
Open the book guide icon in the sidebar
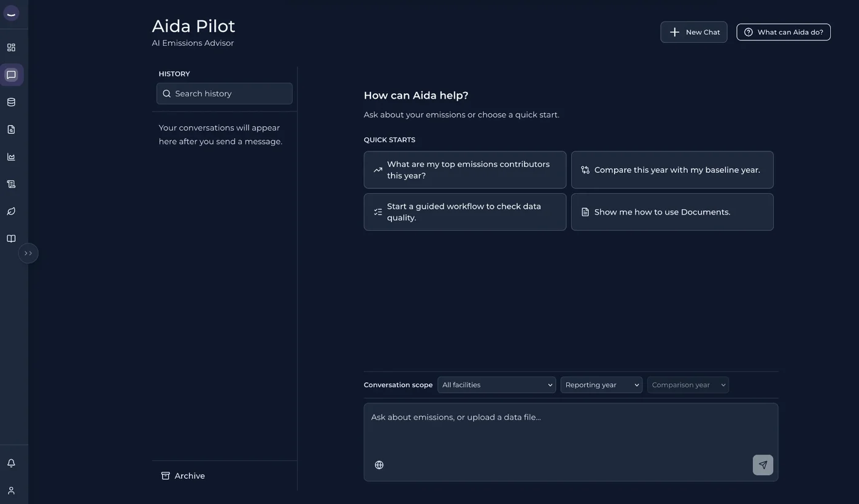pyautogui.click(x=11, y=239)
